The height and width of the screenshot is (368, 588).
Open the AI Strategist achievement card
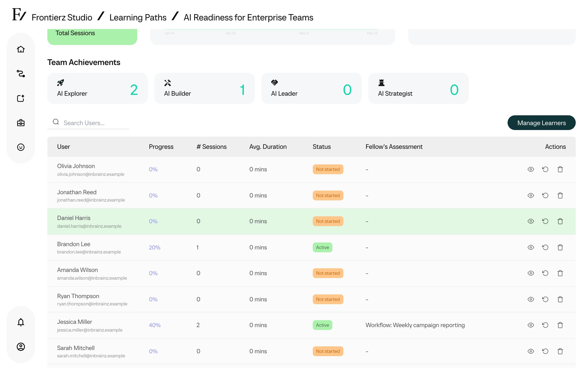coord(418,88)
